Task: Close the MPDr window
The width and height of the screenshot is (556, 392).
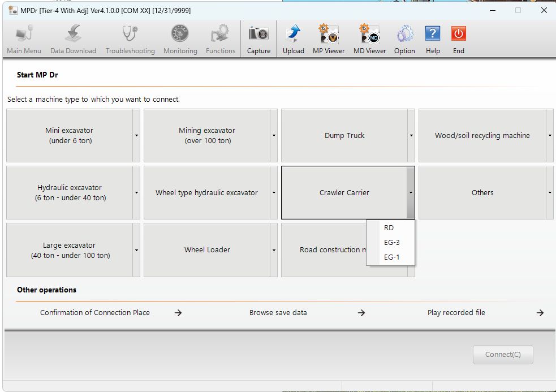Action: (544, 10)
